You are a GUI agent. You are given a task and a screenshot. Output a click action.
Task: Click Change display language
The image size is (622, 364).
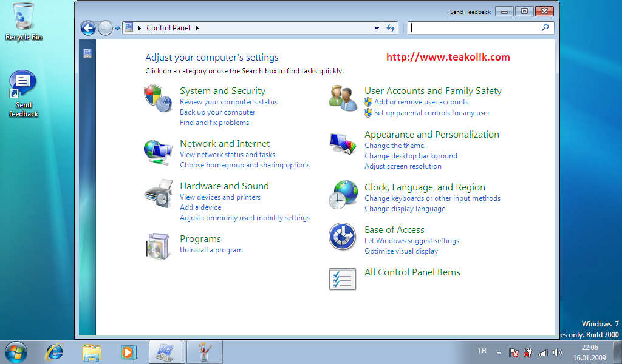405,208
